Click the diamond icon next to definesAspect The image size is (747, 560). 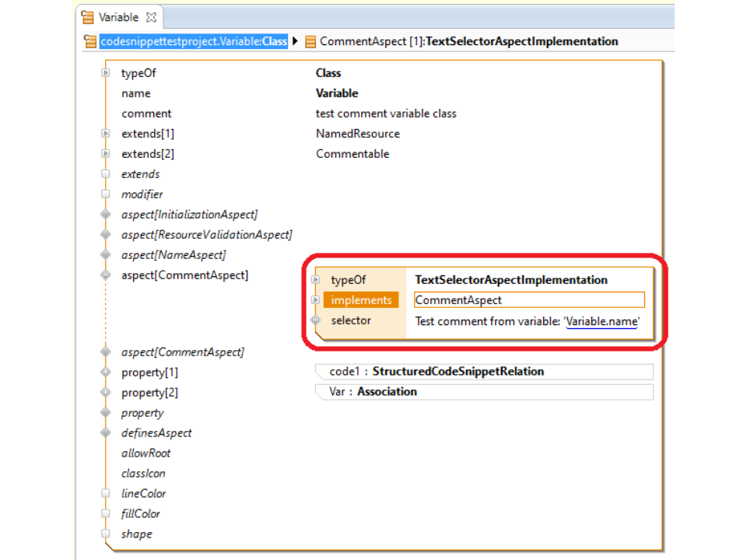coord(105,433)
